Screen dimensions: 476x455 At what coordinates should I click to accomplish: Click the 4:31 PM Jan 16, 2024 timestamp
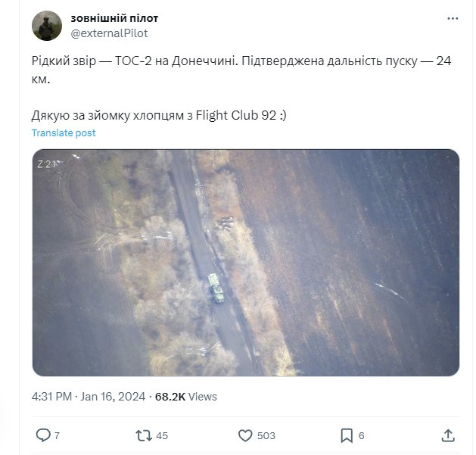(89, 397)
